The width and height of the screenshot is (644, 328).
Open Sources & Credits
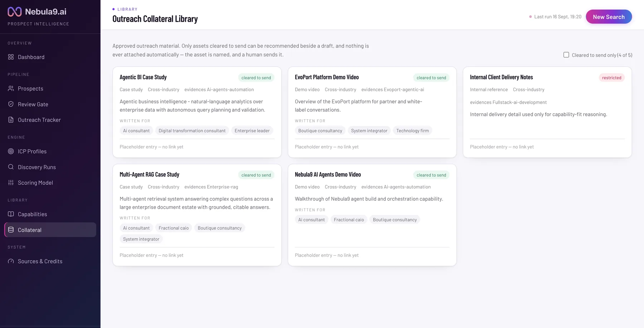click(50, 261)
